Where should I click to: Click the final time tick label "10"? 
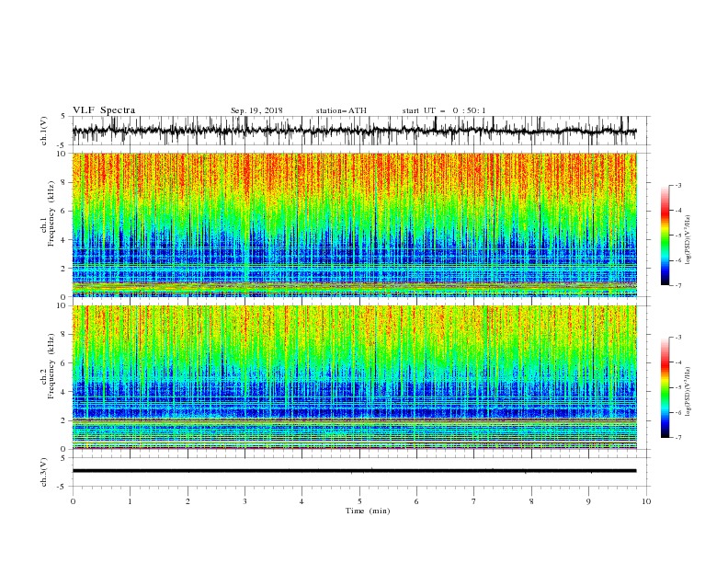pyautogui.click(x=646, y=501)
